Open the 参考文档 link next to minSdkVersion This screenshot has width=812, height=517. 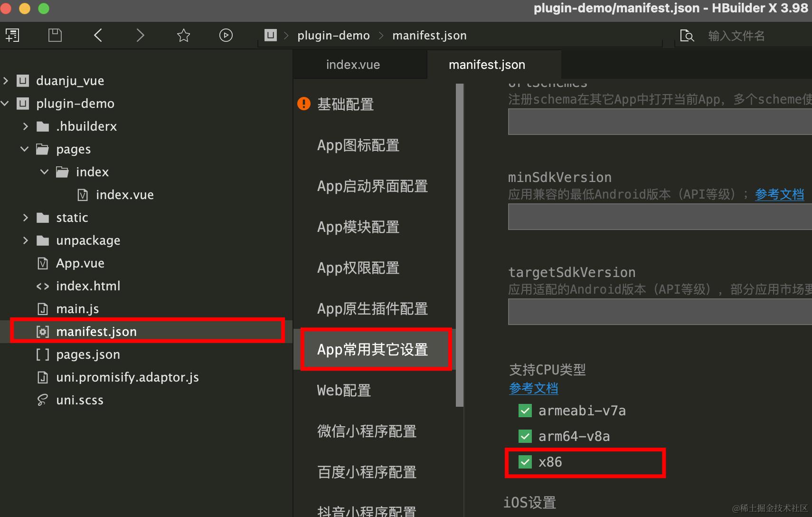tap(779, 194)
